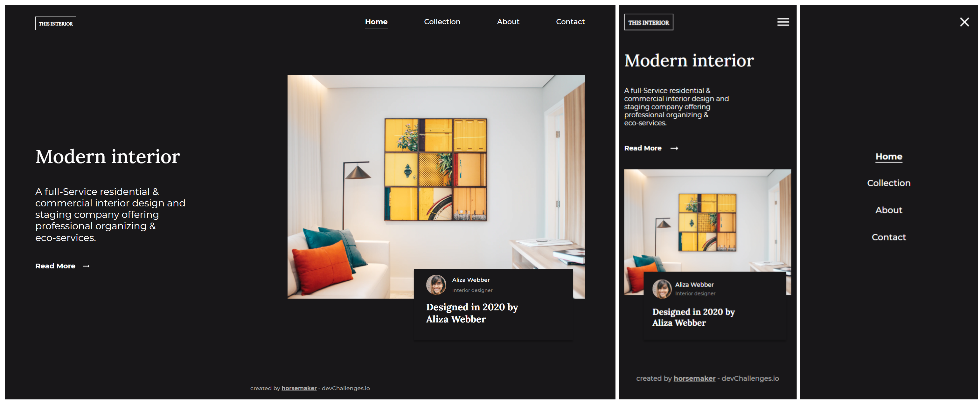Click arrow icon beside mobile Read More

tap(674, 149)
